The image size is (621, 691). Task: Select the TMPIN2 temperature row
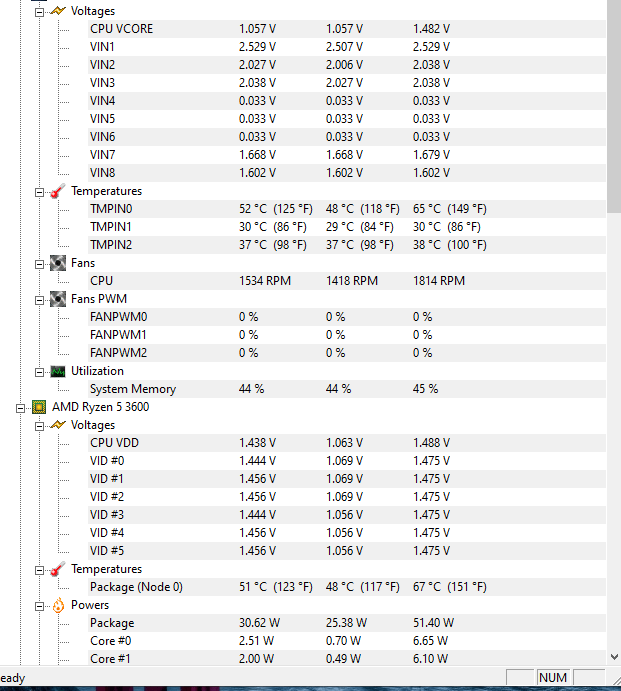[110, 245]
